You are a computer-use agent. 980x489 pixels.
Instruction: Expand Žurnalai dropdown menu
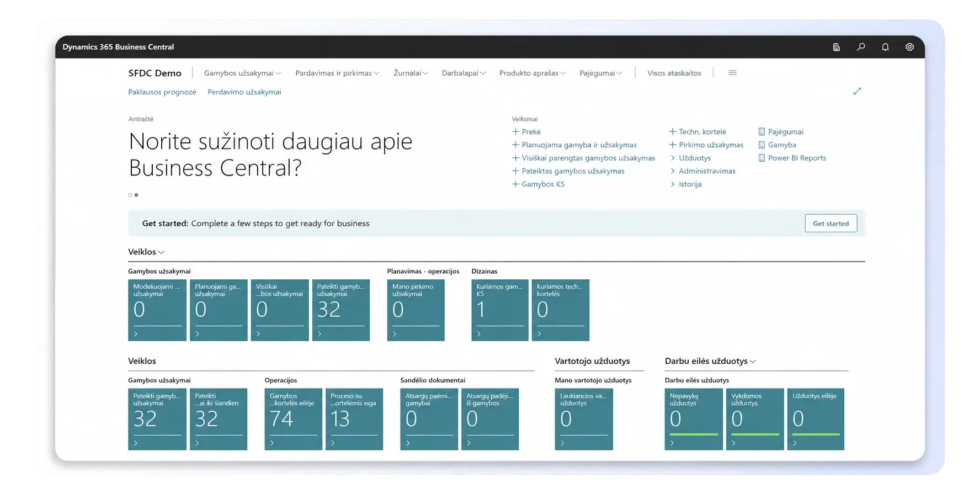click(411, 73)
